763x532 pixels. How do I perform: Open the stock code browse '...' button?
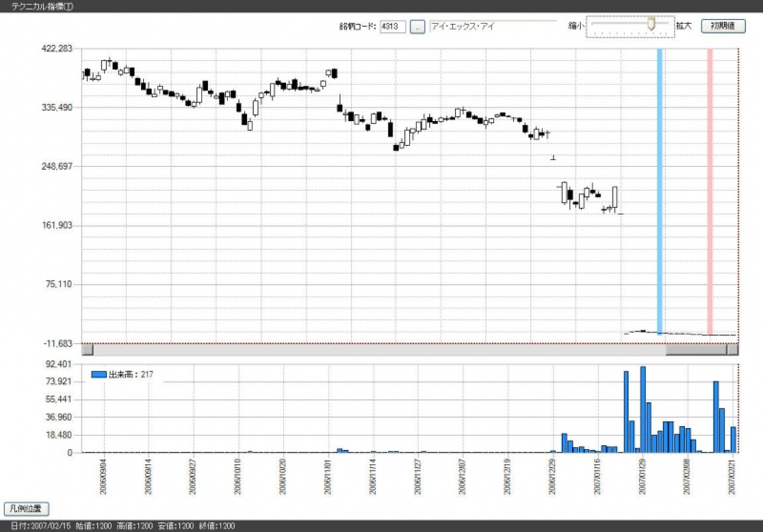(417, 27)
